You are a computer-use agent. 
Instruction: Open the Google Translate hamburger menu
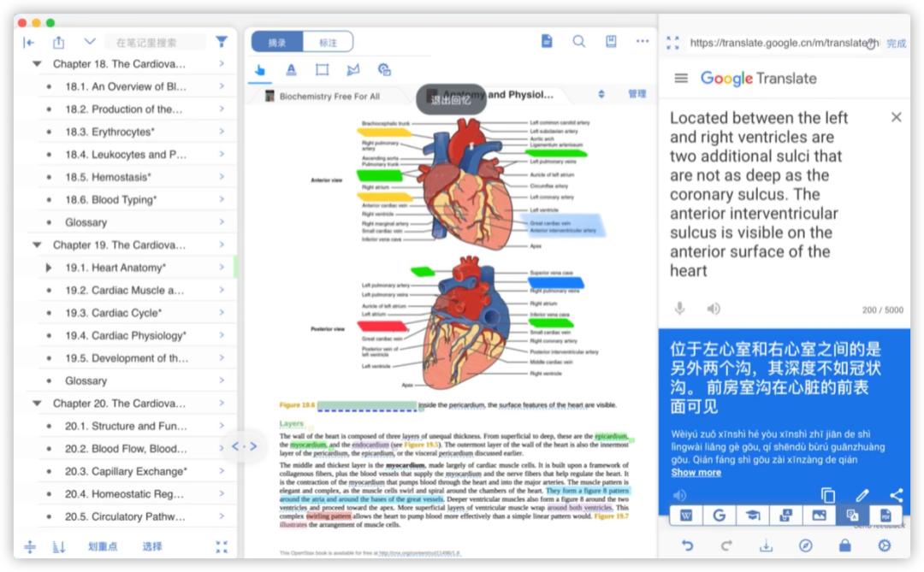tap(681, 78)
